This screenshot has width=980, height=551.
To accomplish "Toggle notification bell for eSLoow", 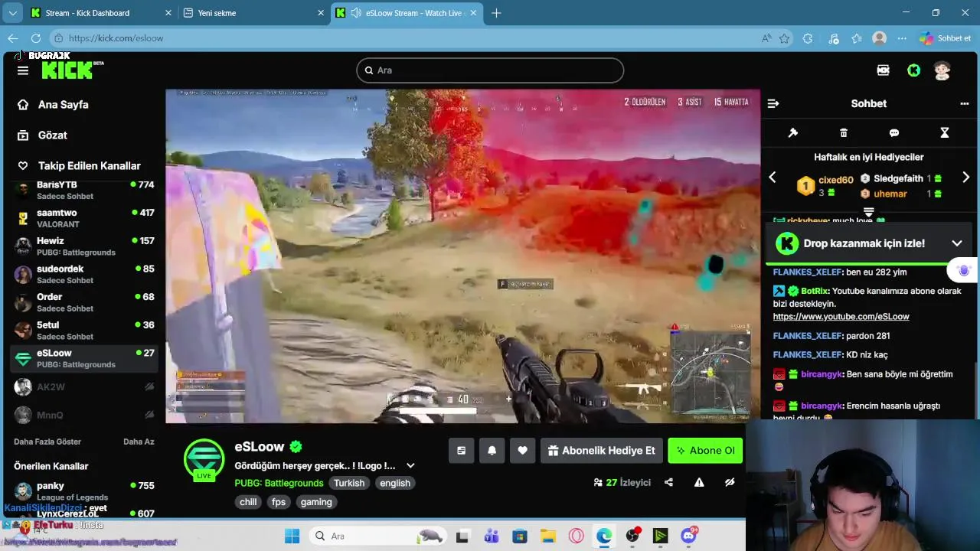I will [x=492, y=451].
